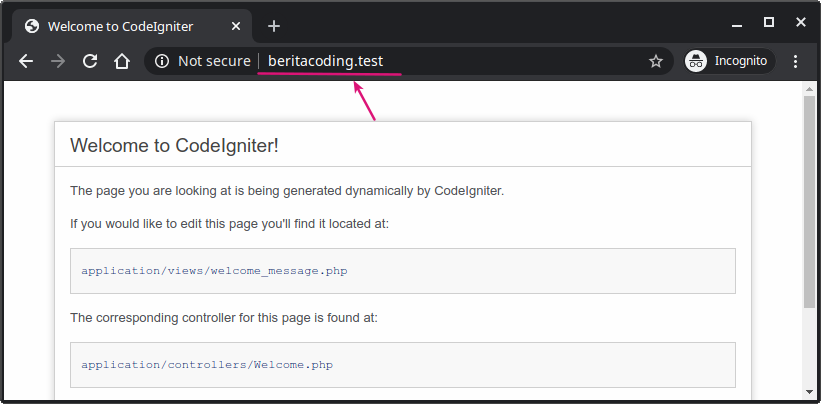Viewport: 821px width, 404px height.
Task: Minimize the browser window
Action: pos(738,22)
